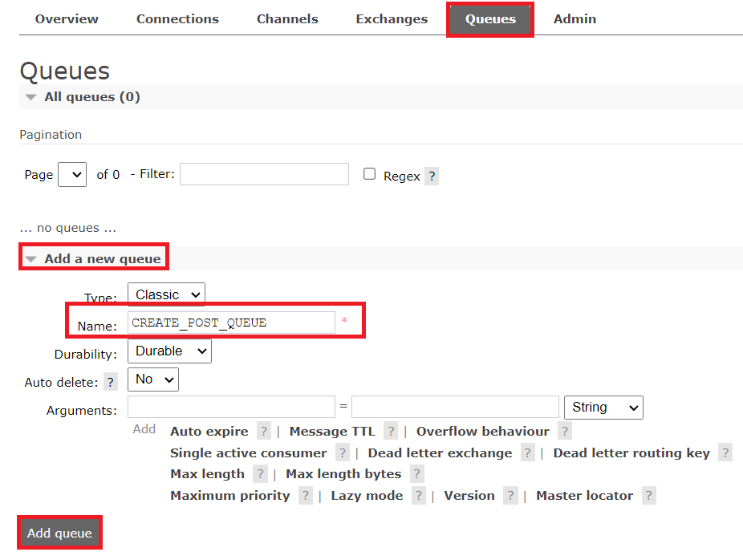Select the Queues tab
This screenshot has width=743, height=560.
tap(490, 19)
